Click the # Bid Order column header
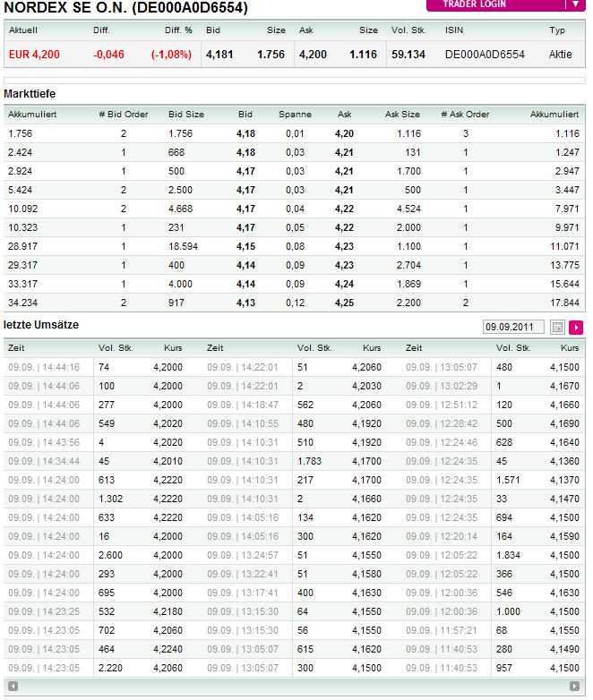593x700 pixels. tap(124, 115)
